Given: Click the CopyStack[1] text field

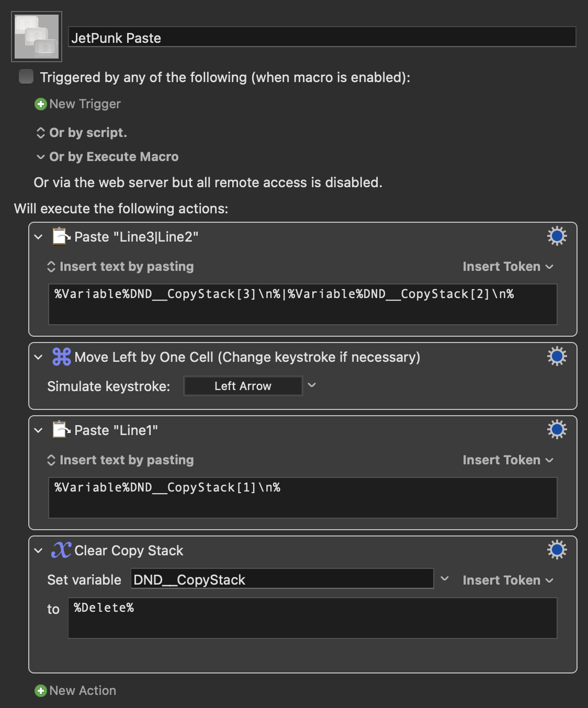Looking at the screenshot, I should [x=302, y=498].
